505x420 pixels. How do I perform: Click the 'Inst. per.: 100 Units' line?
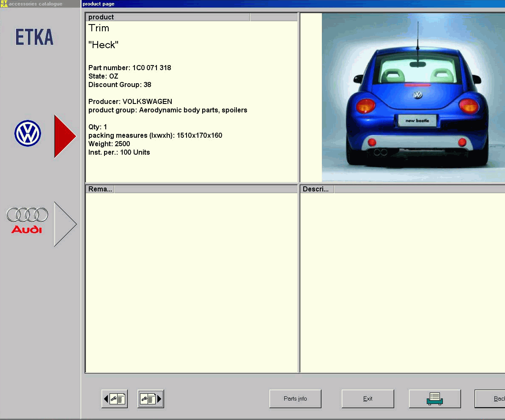(x=119, y=152)
